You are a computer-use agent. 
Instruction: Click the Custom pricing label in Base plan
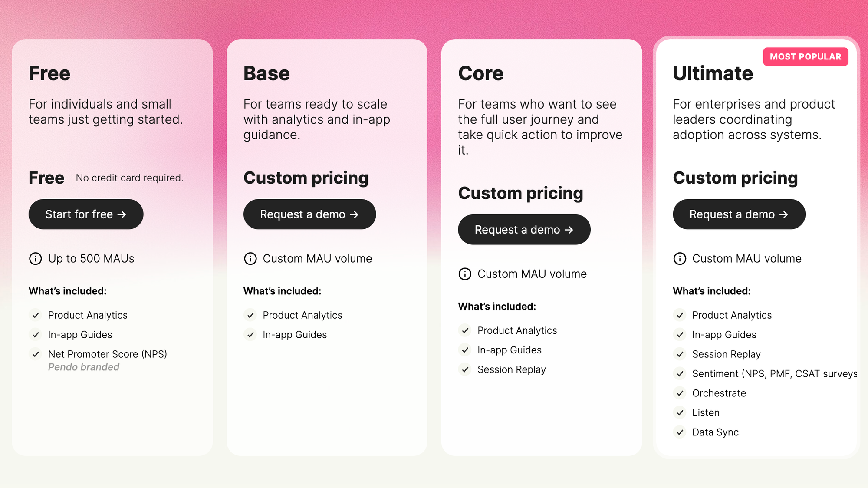click(306, 178)
